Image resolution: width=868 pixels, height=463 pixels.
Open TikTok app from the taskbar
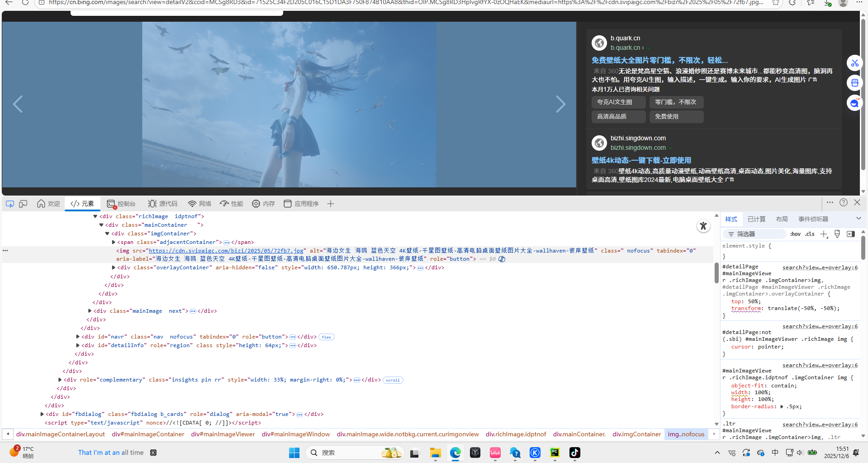tap(574, 453)
